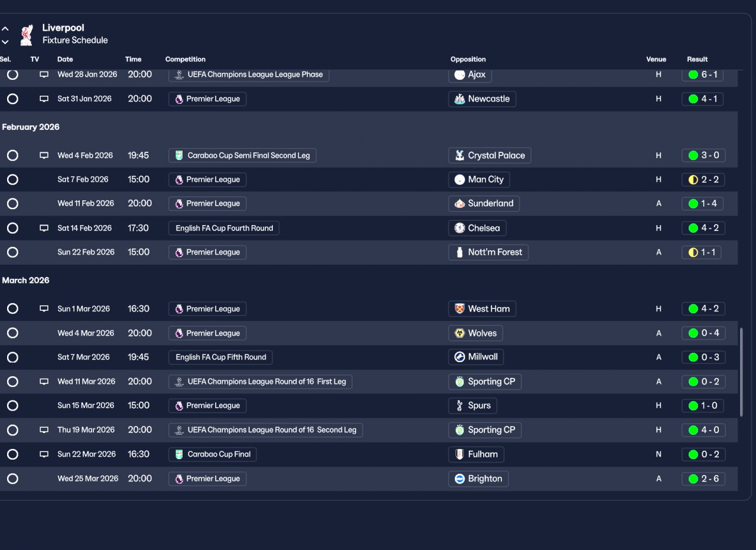756x550 pixels.
Task: Select the Millwall fixture radio button
Action: click(12, 357)
